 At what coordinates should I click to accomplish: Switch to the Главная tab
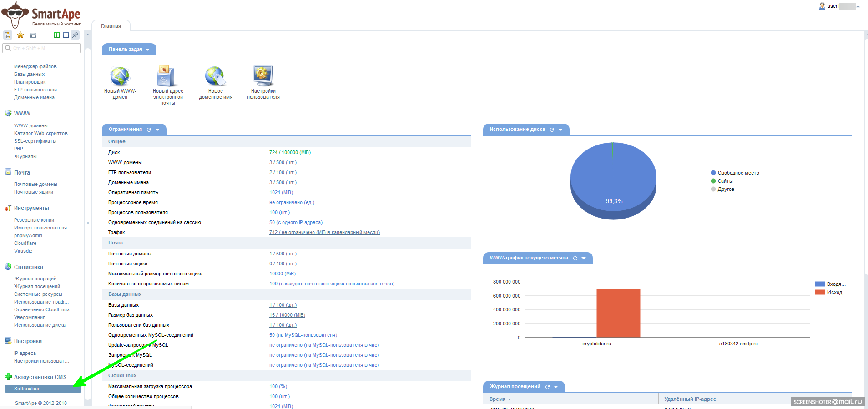[111, 26]
